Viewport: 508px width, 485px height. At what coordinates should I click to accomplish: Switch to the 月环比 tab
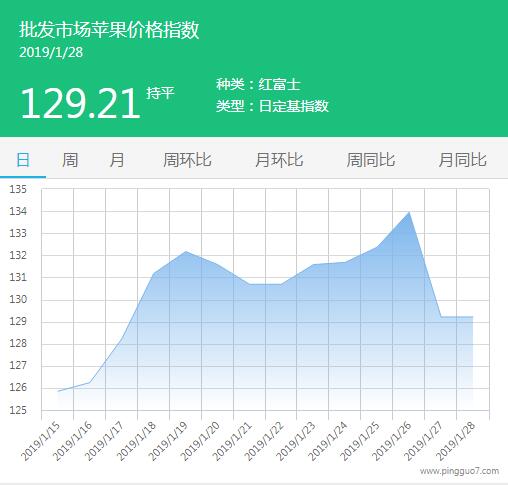(279, 160)
